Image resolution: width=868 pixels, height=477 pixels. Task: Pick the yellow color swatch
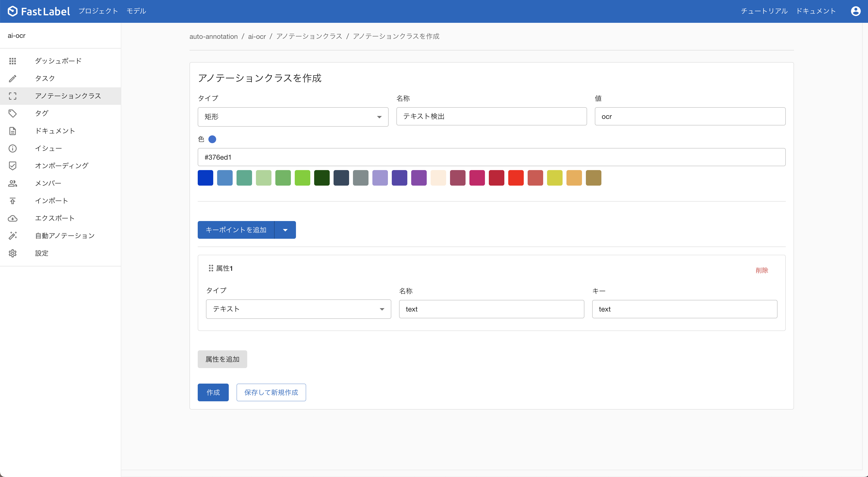pos(555,178)
